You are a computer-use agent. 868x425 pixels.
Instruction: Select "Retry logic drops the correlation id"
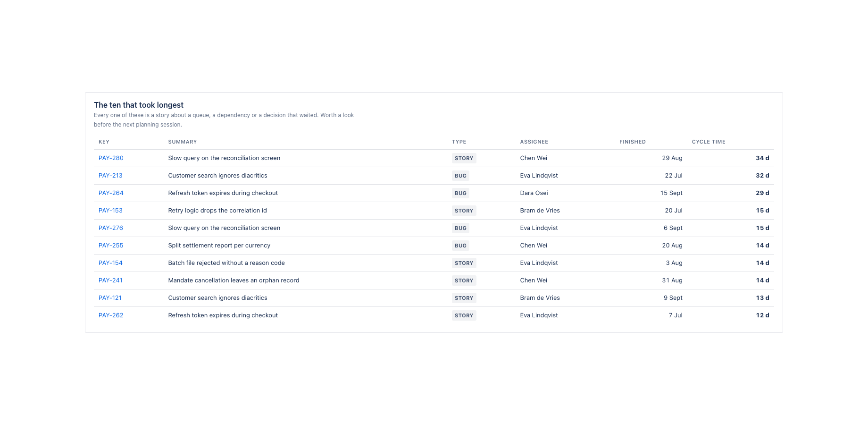tap(217, 211)
